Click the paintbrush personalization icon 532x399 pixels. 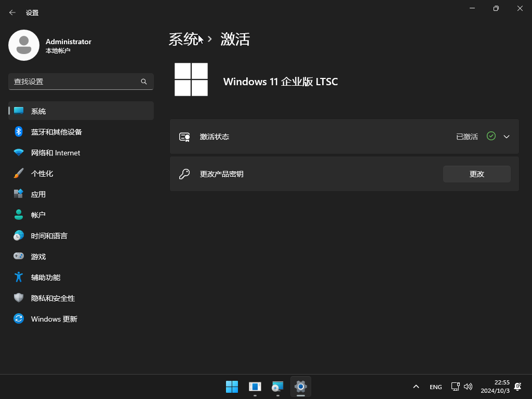tap(19, 173)
